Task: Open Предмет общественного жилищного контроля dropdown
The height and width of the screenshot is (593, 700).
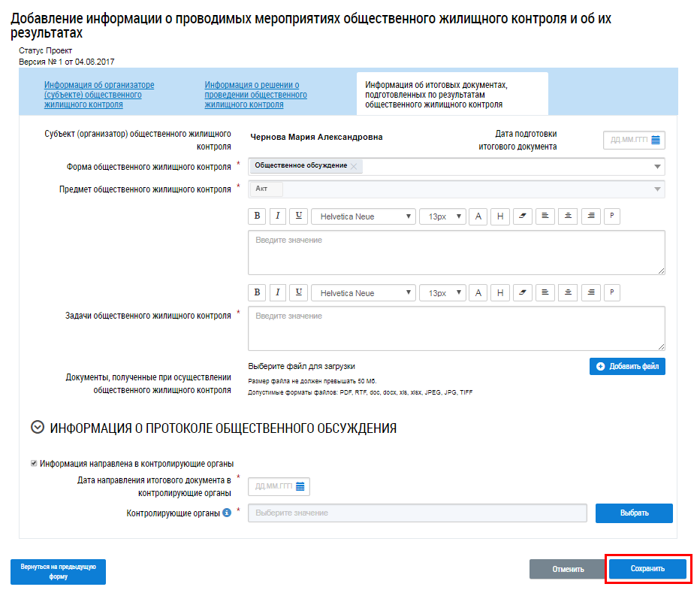Action: pos(657,189)
